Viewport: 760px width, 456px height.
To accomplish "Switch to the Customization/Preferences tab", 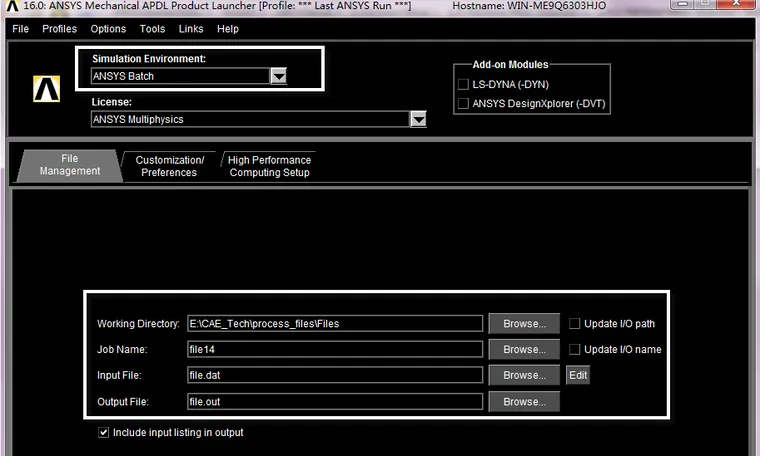I will (x=170, y=166).
